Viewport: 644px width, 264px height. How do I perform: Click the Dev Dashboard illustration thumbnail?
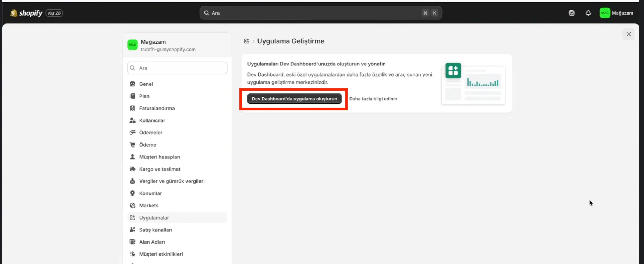473,84
